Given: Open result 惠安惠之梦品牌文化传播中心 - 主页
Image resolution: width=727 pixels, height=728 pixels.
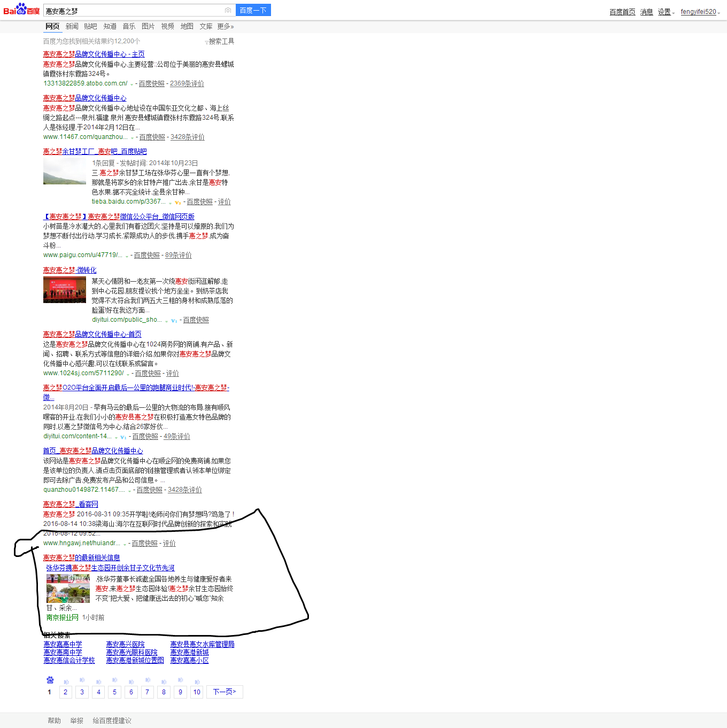Looking at the screenshot, I should point(94,55).
